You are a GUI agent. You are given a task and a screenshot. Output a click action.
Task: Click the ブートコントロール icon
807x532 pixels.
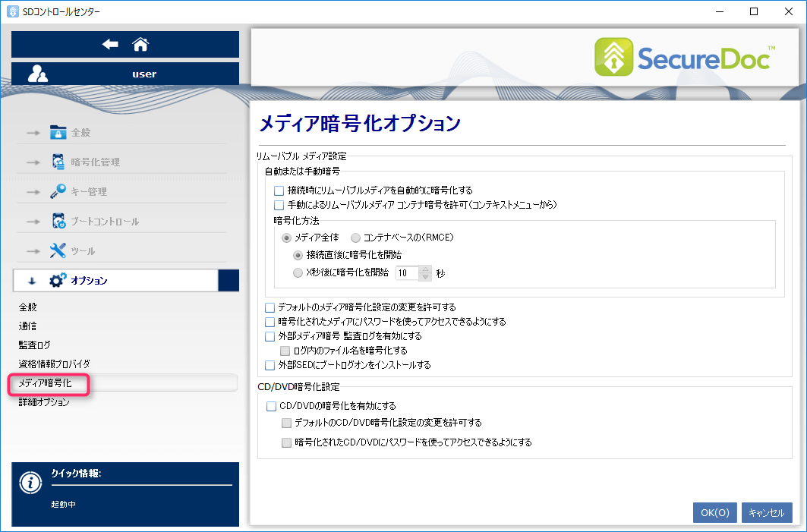(x=58, y=221)
